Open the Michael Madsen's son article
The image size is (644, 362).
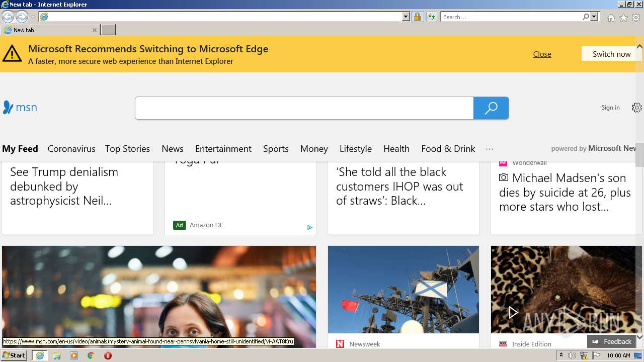tap(565, 192)
